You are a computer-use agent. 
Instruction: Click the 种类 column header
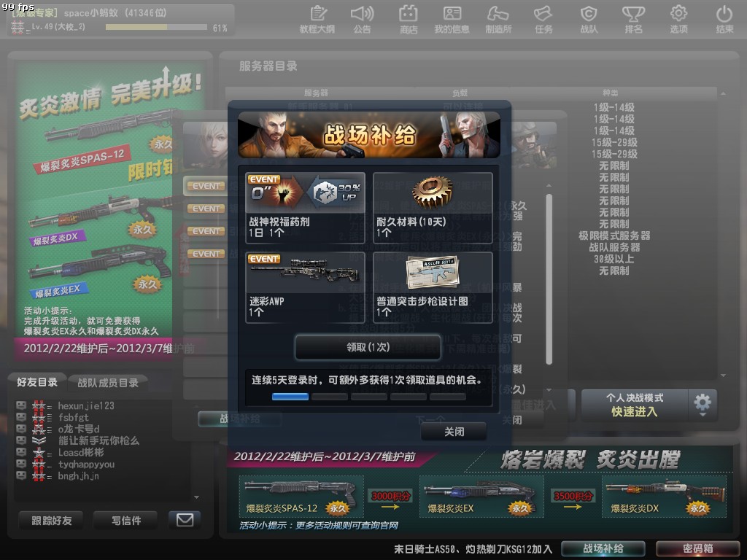click(x=611, y=93)
